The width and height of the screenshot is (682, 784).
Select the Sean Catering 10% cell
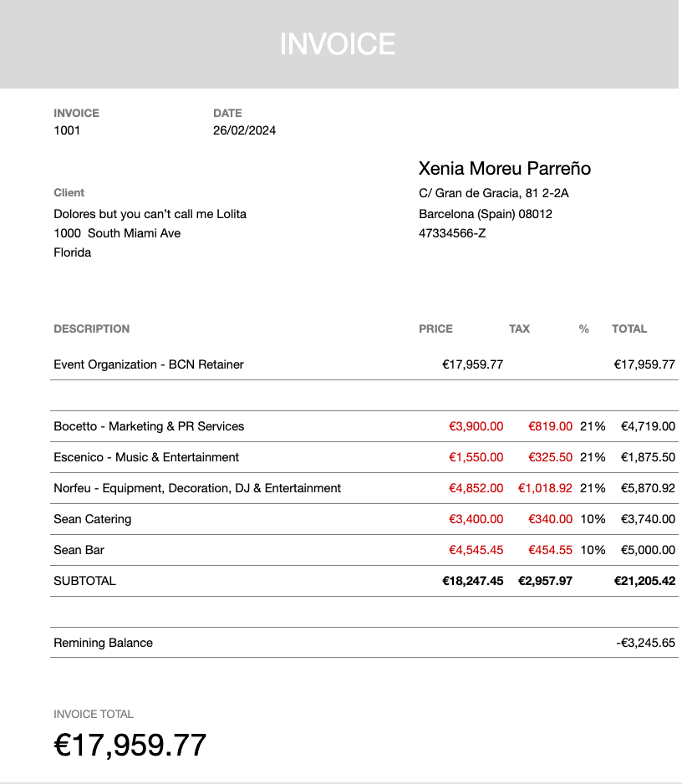pos(593,520)
